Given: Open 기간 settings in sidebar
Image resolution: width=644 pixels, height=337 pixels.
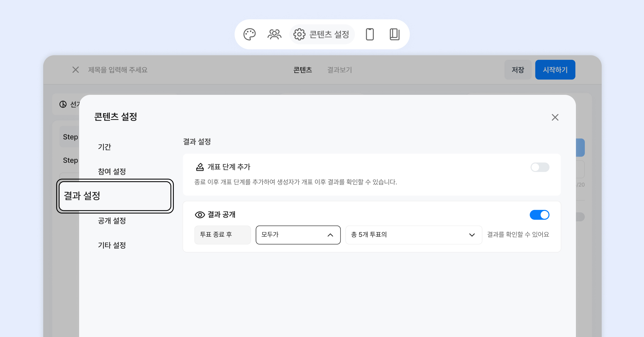Looking at the screenshot, I should click(105, 147).
